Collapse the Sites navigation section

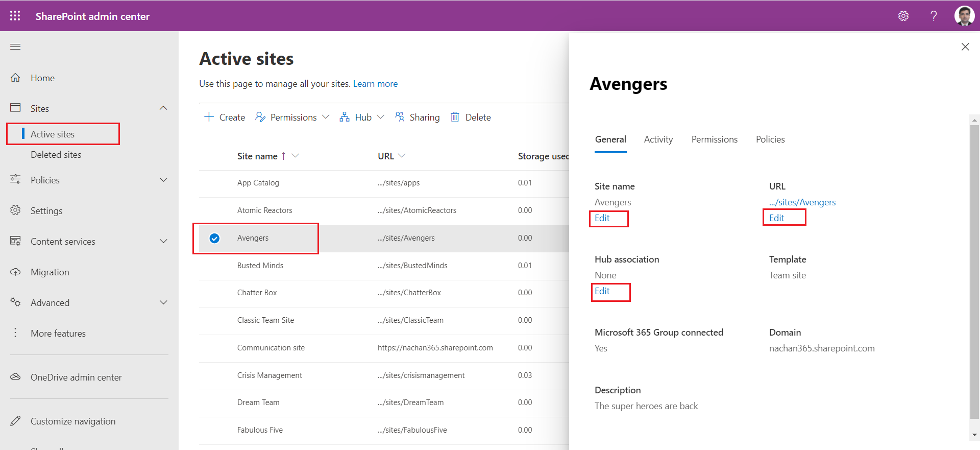pos(163,108)
